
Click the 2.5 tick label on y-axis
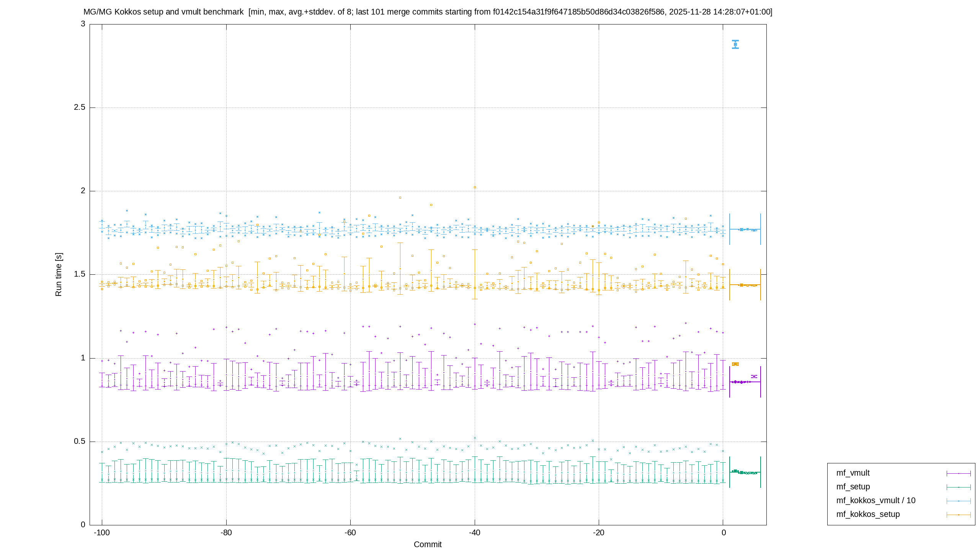click(x=80, y=107)
